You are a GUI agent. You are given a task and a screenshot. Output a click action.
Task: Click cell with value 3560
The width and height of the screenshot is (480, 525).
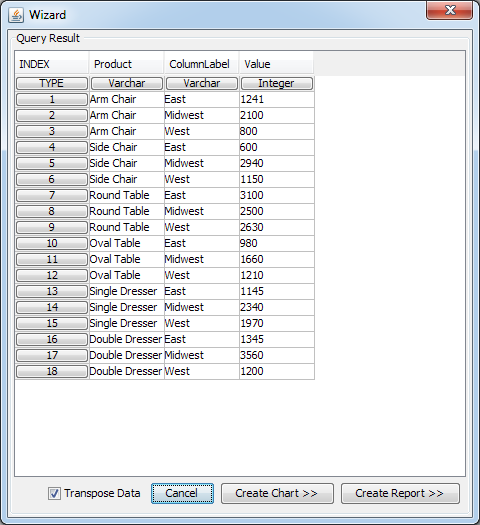click(x=277, y=355)
